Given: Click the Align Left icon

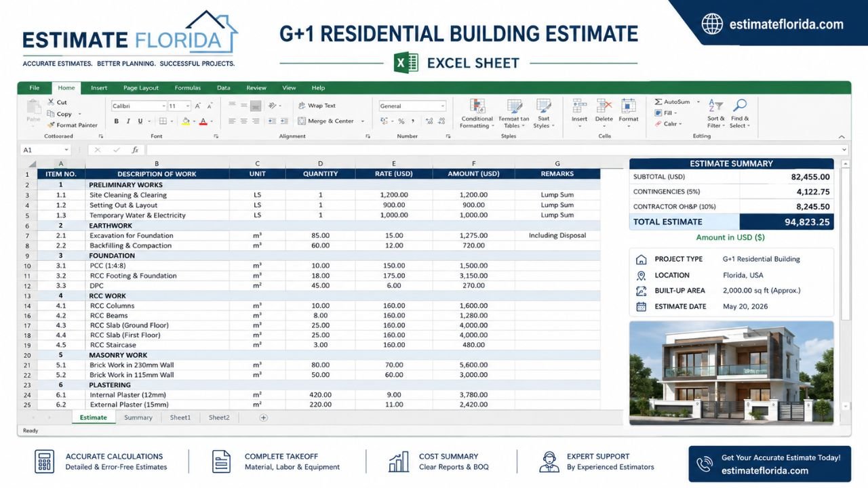Looking at the screenshot, I should coord(232,121).
